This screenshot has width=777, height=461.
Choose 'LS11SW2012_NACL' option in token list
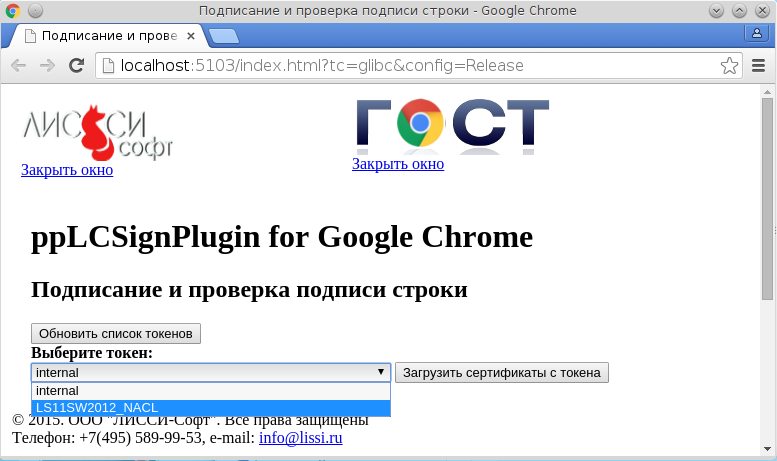click(x=211, y=407)
